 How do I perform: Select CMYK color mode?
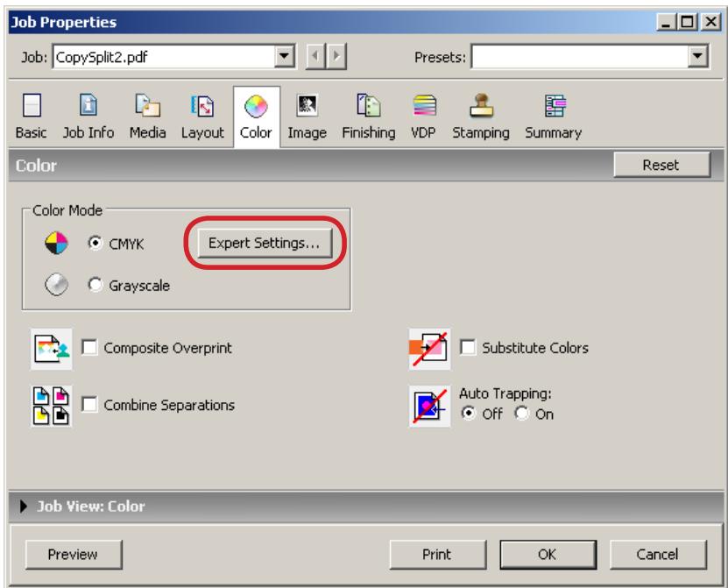coord(95,243)
